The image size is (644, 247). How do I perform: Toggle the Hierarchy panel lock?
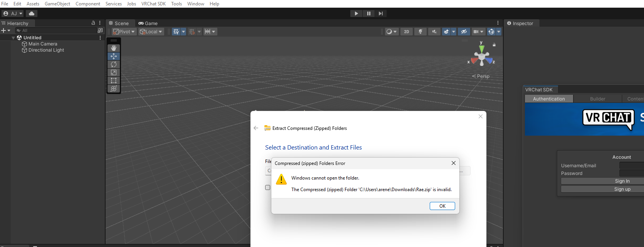click(x=93, y=23)
